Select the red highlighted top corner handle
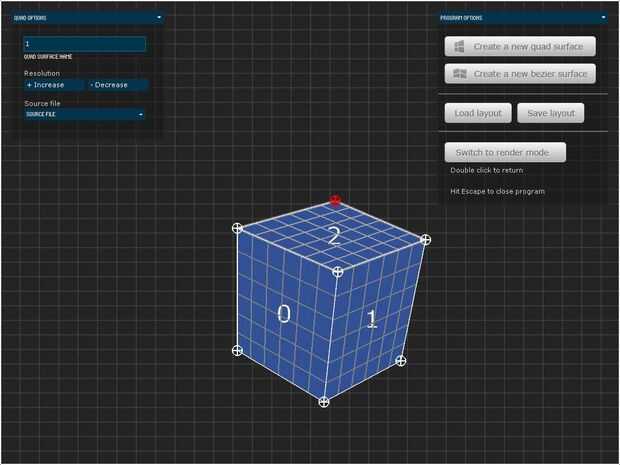620x465 pixels. coord(335,200)
